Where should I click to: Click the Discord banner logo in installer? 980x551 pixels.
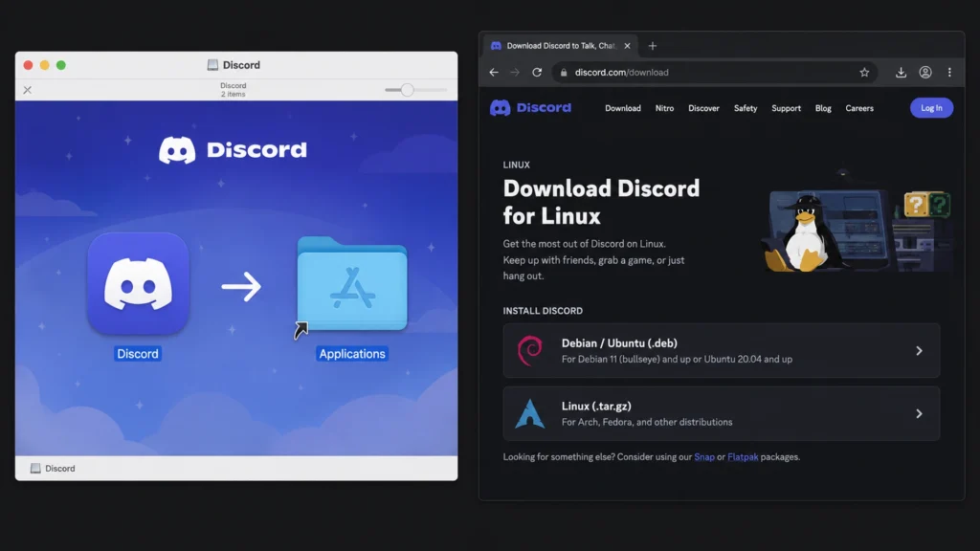click(x=234, y=150)
